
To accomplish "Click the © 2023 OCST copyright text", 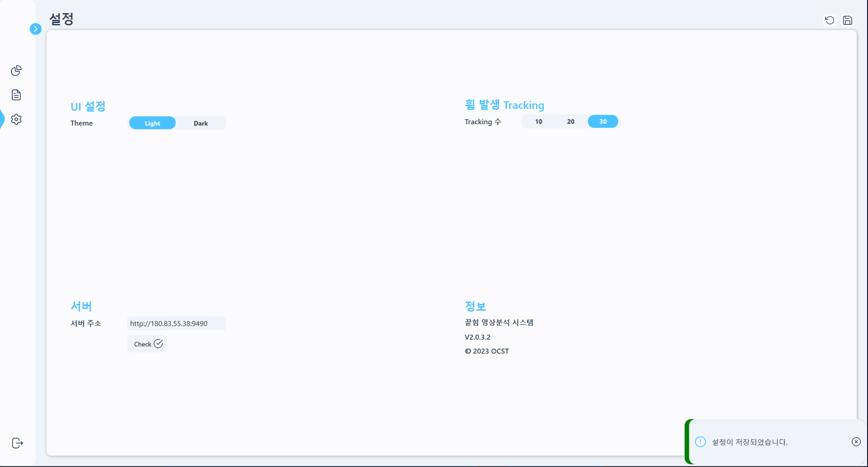I will (487, 351).
